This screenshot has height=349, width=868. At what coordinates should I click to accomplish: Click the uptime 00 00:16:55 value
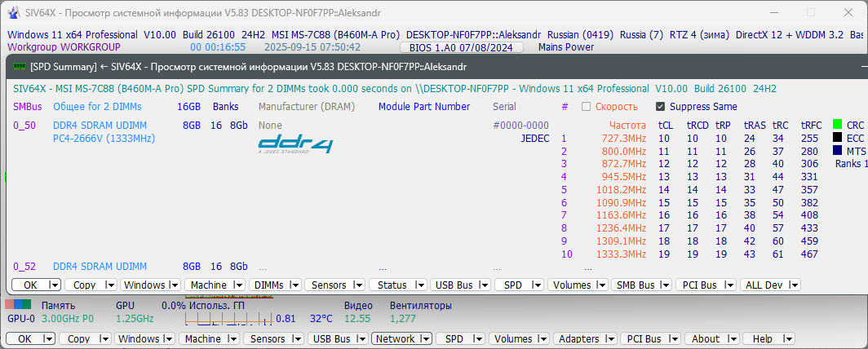(x=218, y=47)
